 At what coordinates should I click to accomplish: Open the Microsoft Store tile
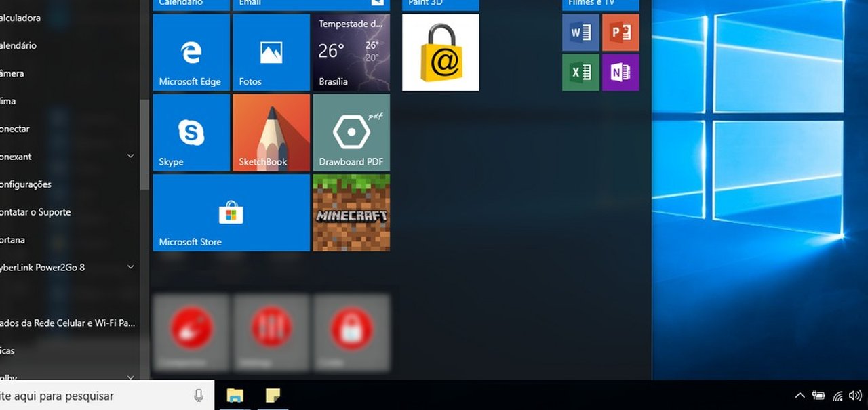pos(231,212)
